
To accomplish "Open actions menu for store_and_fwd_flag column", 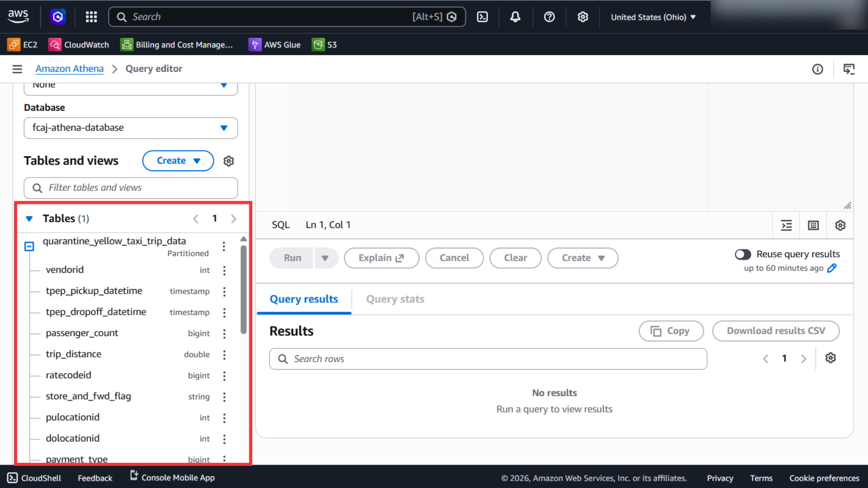I will coord(224,397).
